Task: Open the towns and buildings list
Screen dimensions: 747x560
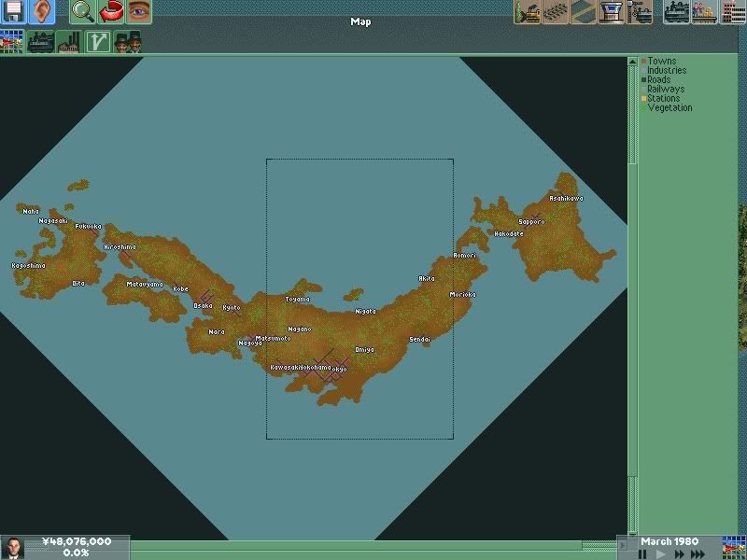Action: point(733,11)
